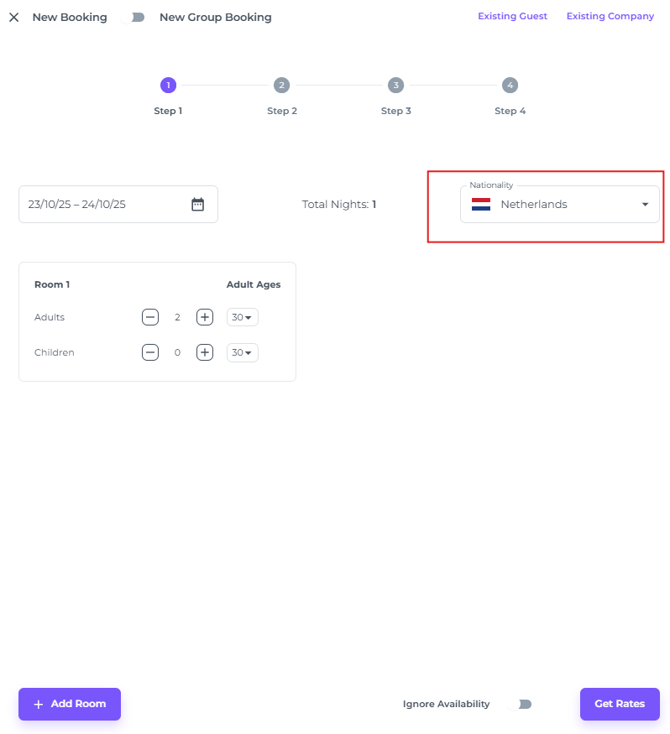
Task: Open the Children age dropdown
Action: tap(242, 352)
